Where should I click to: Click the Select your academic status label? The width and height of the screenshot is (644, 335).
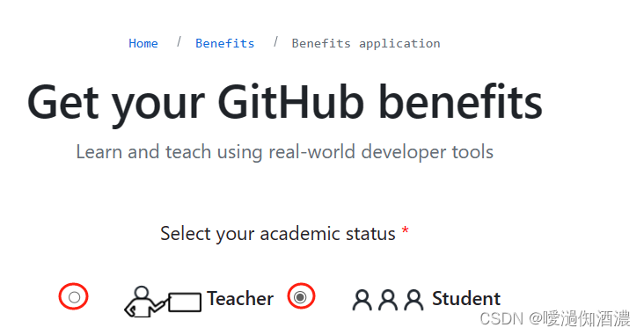tap(278, 234)
